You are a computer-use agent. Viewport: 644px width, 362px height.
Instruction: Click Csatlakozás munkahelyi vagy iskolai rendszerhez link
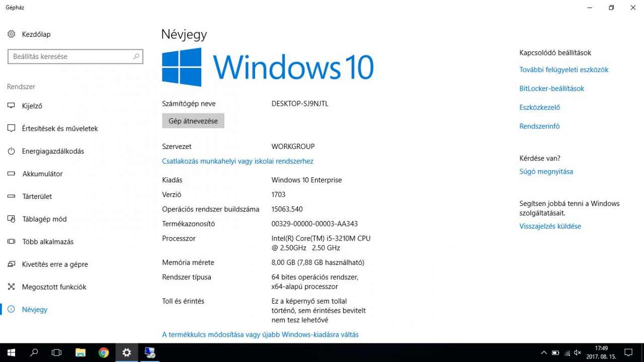click(237, 161)
